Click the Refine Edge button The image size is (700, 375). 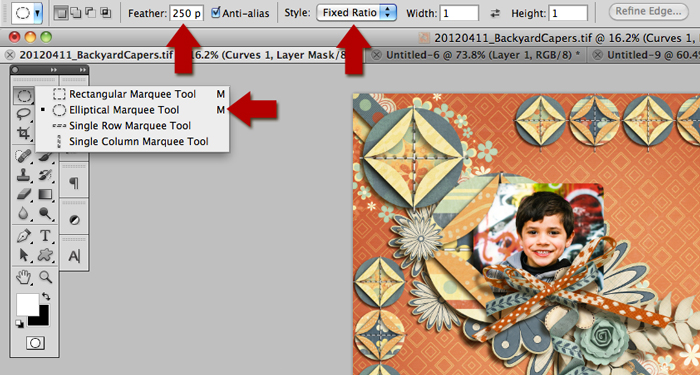tap(649, 12)
